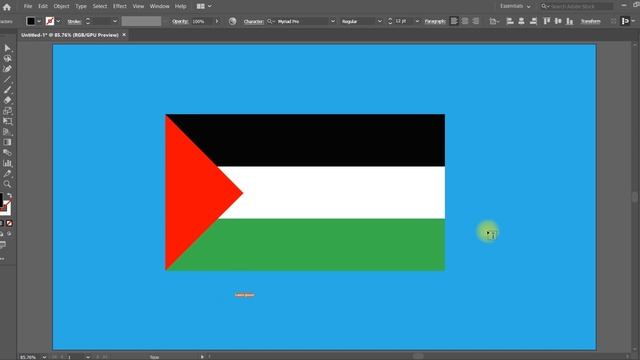Open the Window menu
This screenshot has width=640, height=360.
pos(159,7)
